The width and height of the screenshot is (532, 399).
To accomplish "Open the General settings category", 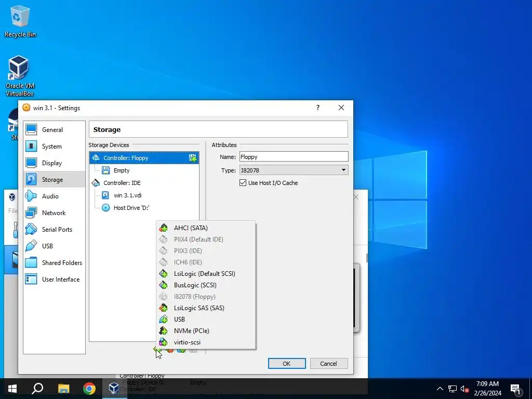I will coord(54,129).
